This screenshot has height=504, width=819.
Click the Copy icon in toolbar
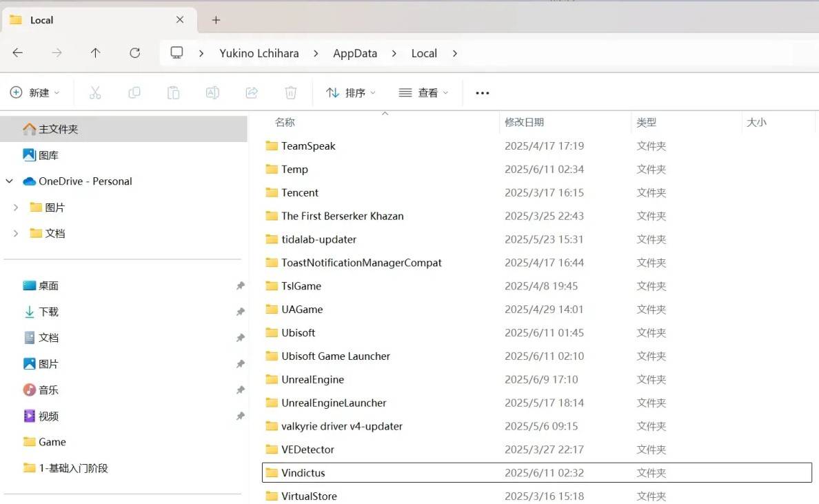pos(134,93)
